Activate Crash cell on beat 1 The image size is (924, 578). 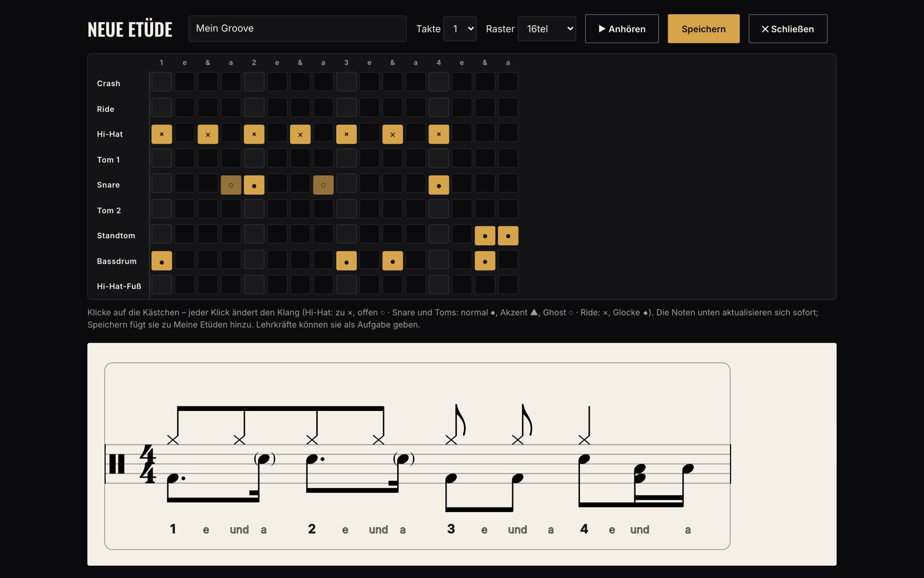(162, 82)
